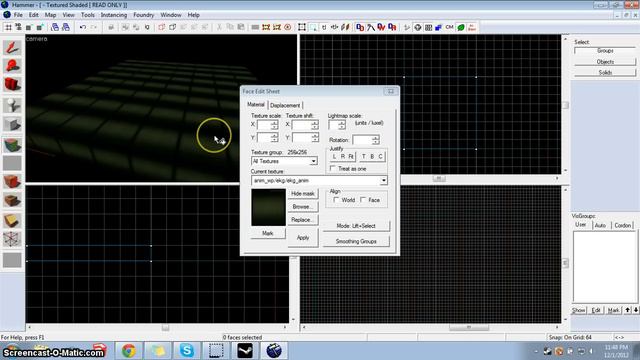Toggle the texture application tool

pos(12,145)
